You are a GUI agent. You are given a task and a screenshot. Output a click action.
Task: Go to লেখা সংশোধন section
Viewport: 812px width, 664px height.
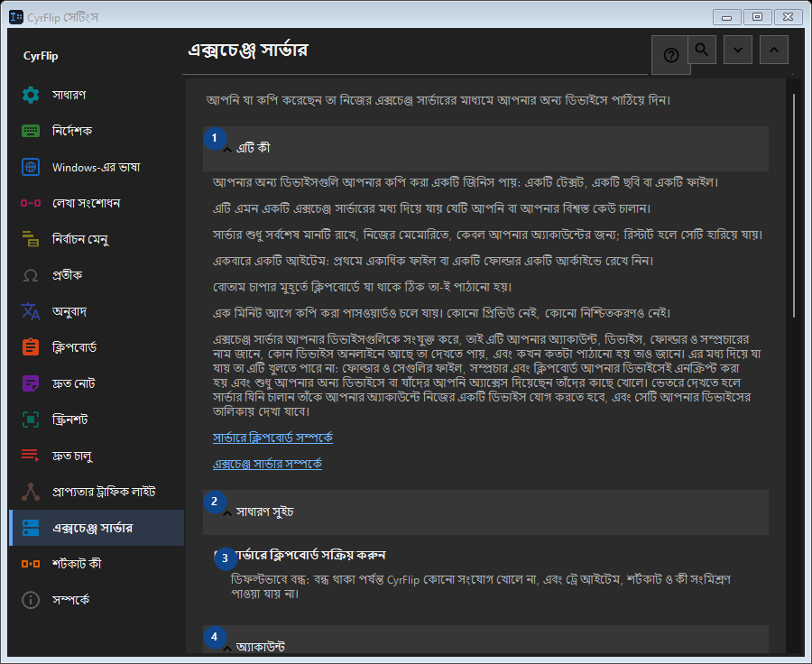(97, 203)
